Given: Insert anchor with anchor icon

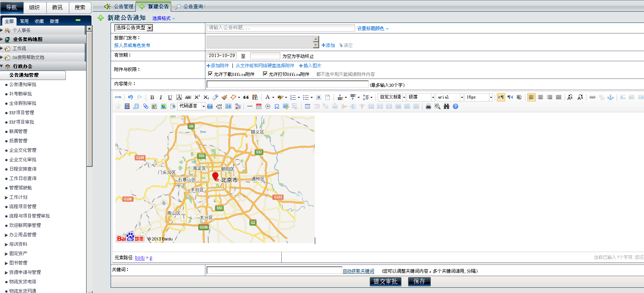Looking at the screenshot, I should [x=611, y=97].
